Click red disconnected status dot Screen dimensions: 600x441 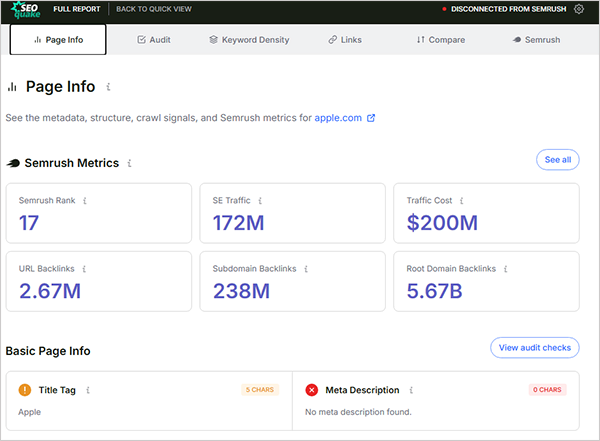coord(444,9)
